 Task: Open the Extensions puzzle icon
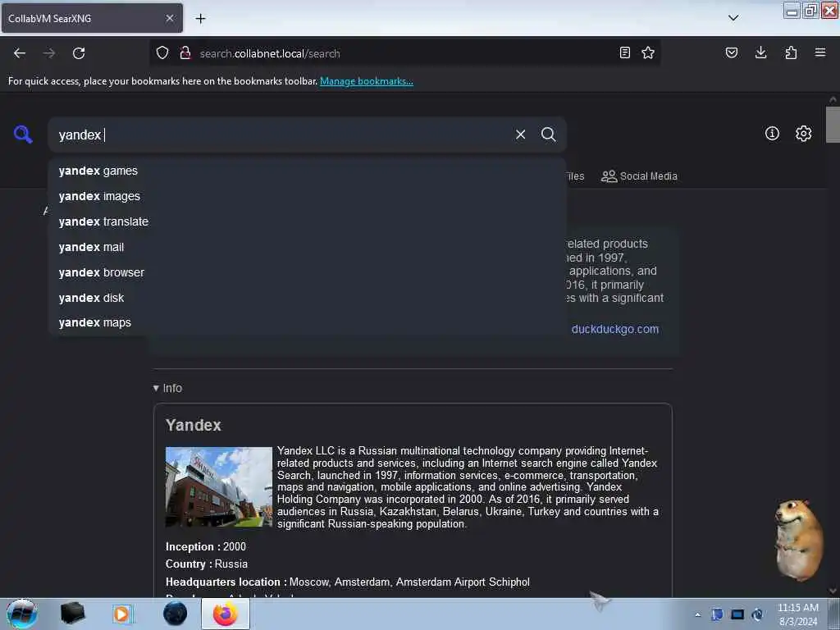coord(791,53)
